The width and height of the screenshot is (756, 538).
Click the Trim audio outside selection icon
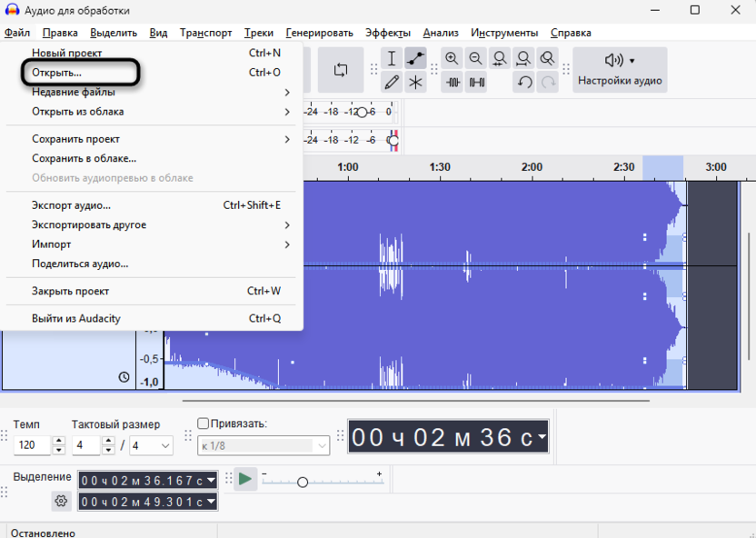452,82
